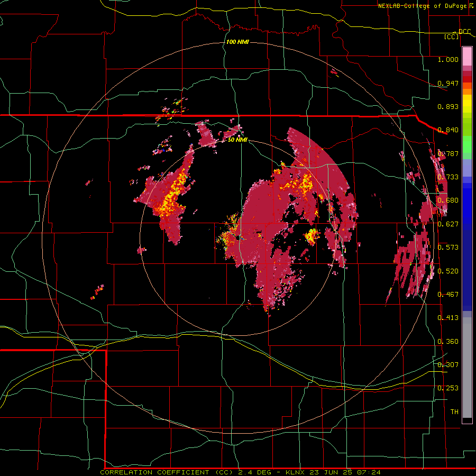Click the 0.840 color scale label
The image size is (476, 476).
pos(448,130)
